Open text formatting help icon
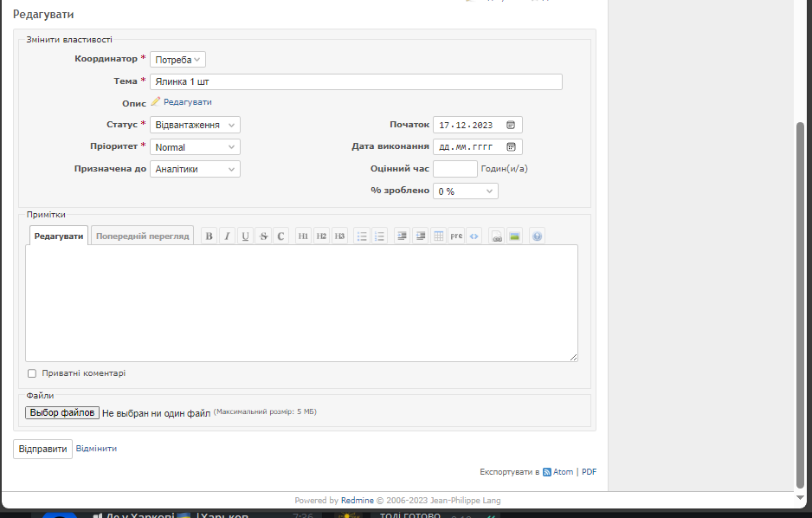The width and height of the screenshot is (812, 518). pos(537,236)
